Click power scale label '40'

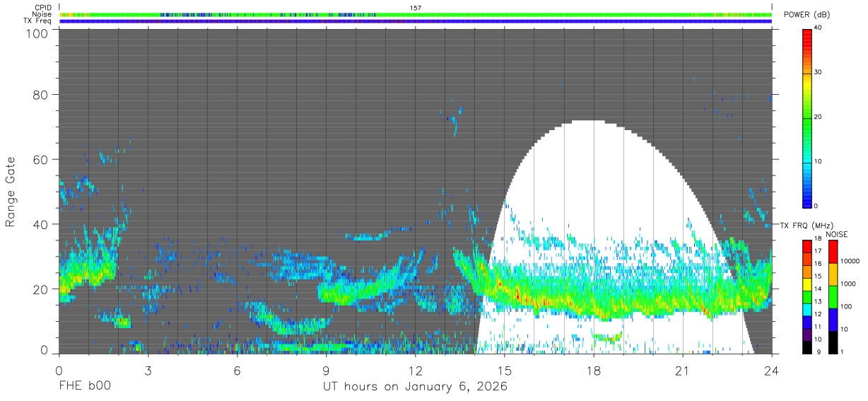pyautogui.click(x=819, y=28)
